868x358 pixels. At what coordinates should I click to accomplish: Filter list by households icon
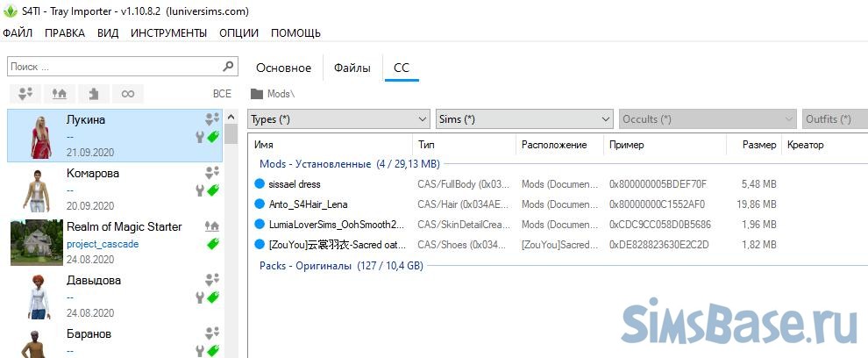pyautogui.click(x=26, y=93)
